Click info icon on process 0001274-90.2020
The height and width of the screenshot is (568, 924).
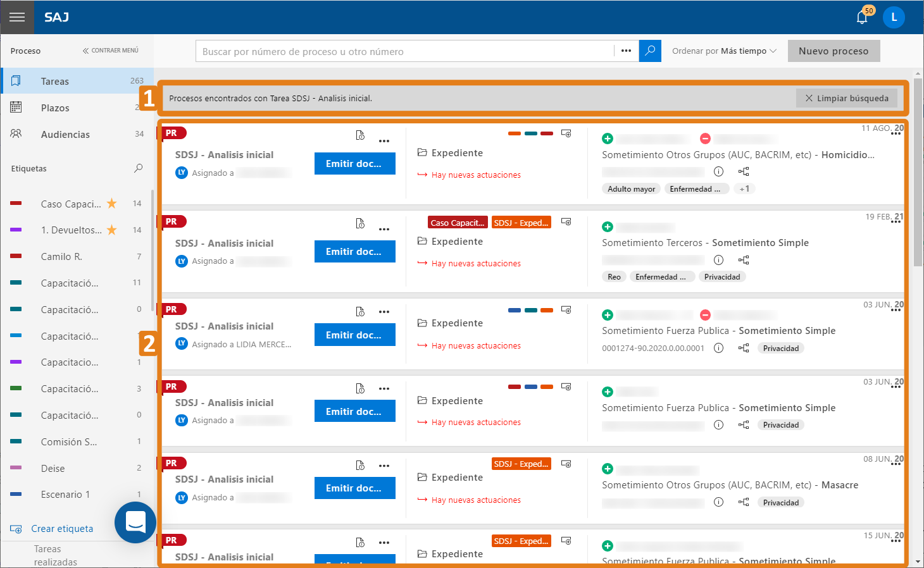[718, 348]
